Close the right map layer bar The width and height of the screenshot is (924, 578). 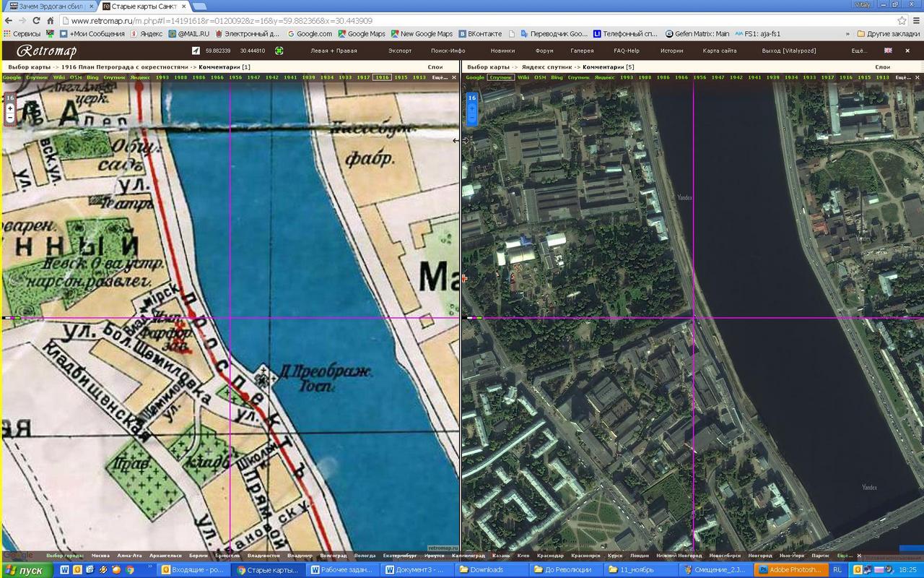918,77
